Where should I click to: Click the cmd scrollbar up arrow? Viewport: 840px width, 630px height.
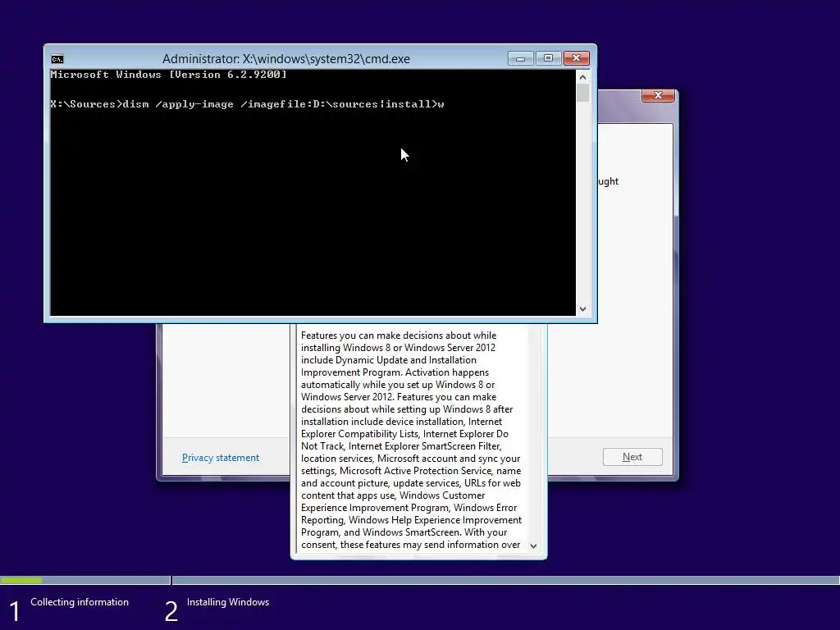tap(583, 77)
